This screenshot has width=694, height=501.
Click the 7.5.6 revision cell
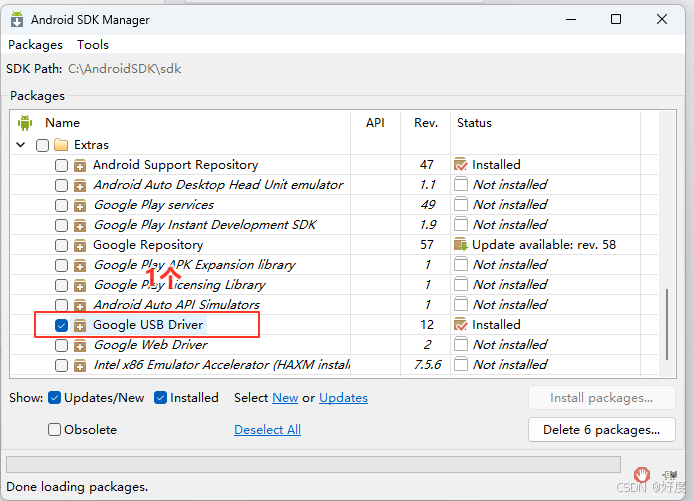click(428, 364)
